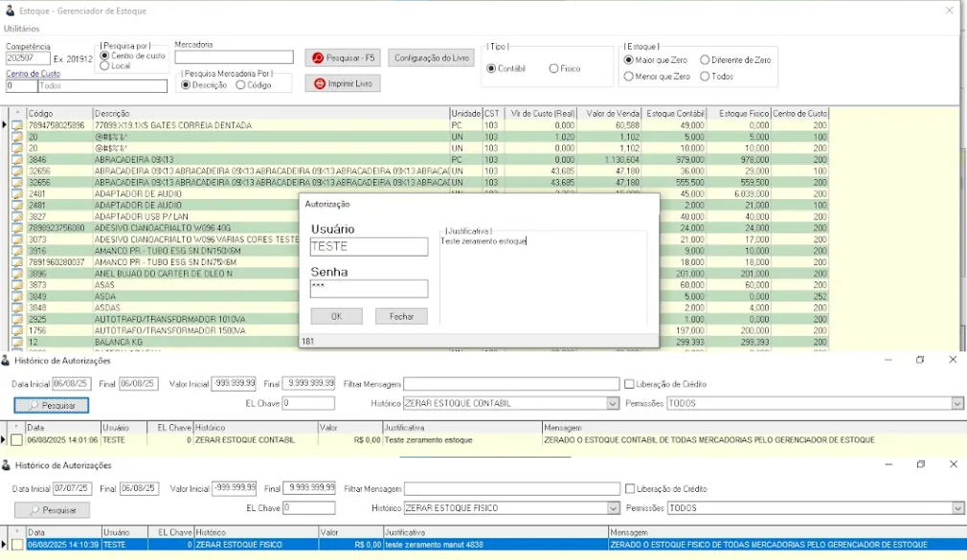Select Centro de custo search option
The height and width of the screenshot is (560, 967).
[104, 56]
